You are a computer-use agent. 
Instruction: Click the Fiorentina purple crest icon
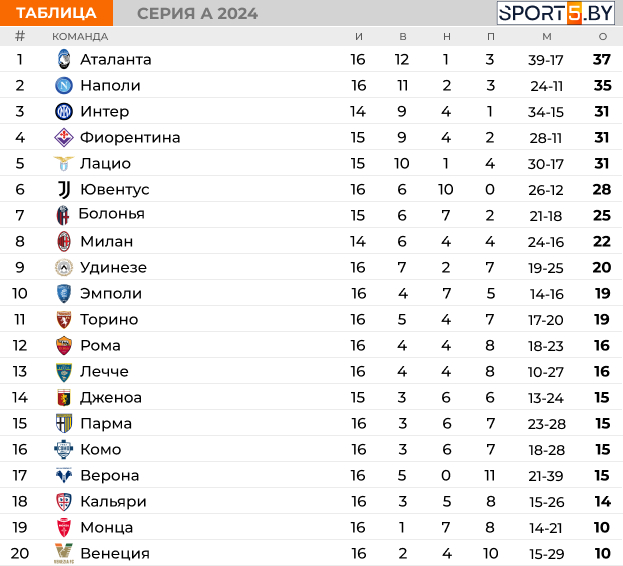[64, 137]
